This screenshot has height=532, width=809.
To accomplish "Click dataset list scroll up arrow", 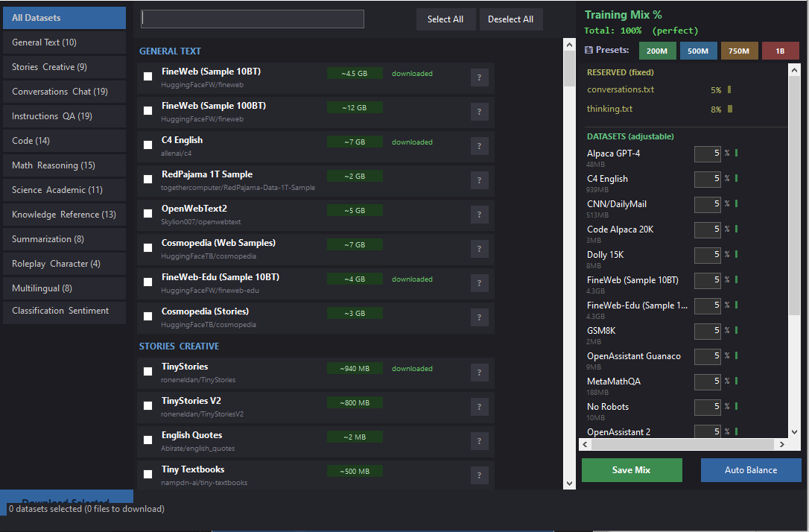I will pos(569,45).
